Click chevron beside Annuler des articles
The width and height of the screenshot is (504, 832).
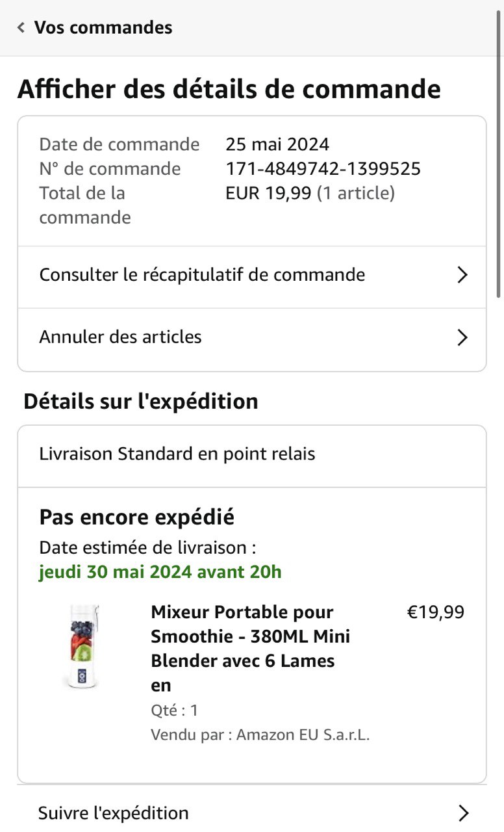click(462, 337)
